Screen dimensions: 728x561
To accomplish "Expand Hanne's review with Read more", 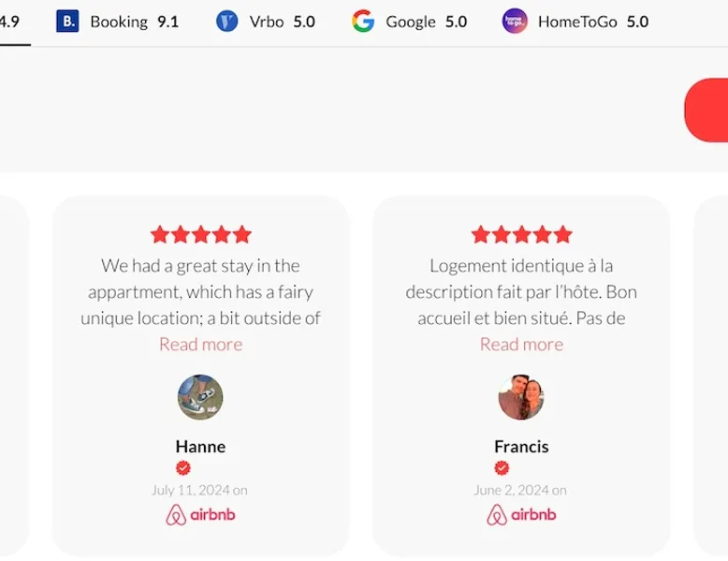I will pyautogui.click(x=200, y=344).
